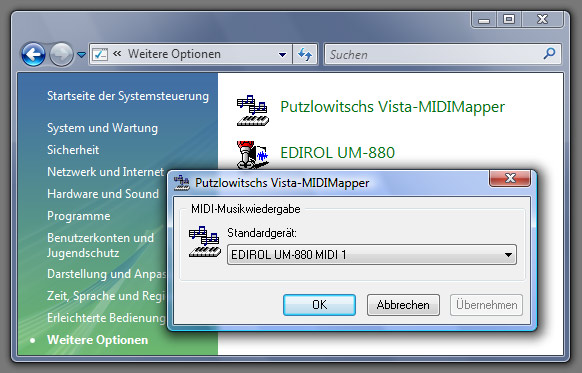Click the double chevron in address bar
This screenshot has width=582, height=373.
[x=117, y=54]
